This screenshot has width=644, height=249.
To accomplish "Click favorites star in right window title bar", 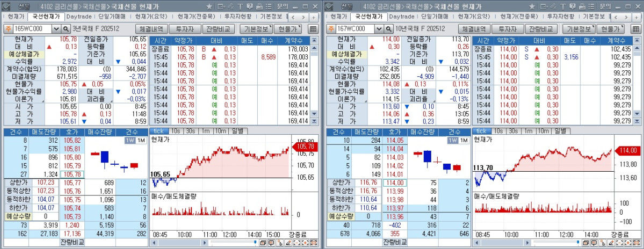I will 532,6.
